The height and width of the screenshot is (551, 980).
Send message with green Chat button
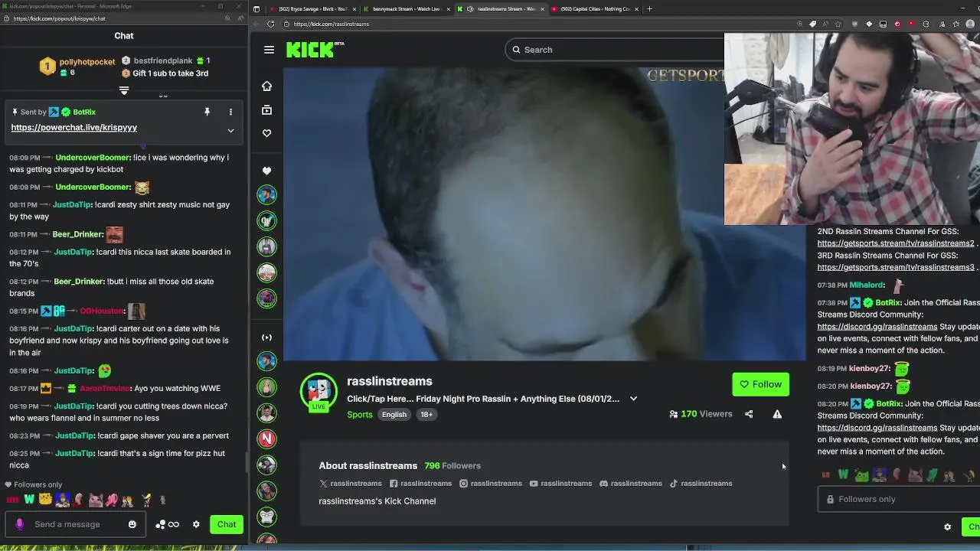pos(227,524)
